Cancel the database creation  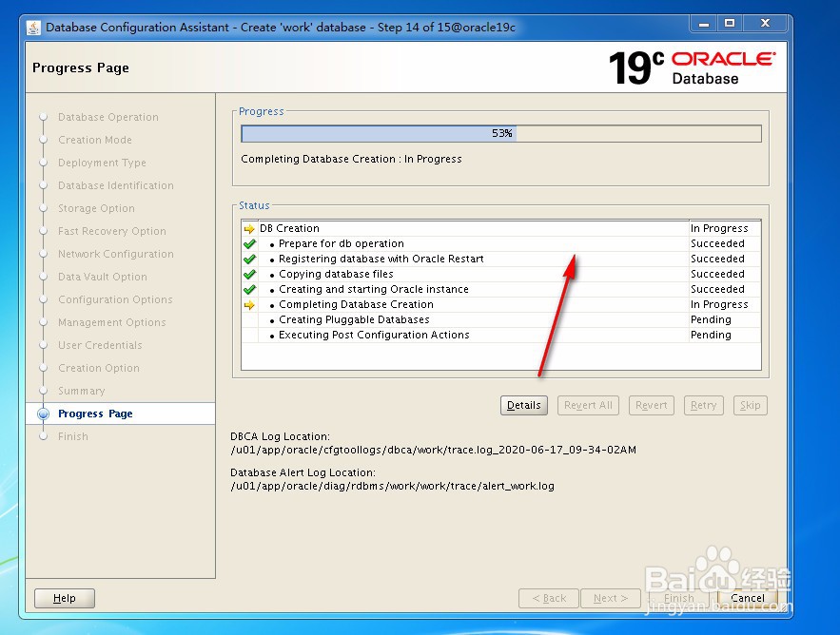[748, 598]
